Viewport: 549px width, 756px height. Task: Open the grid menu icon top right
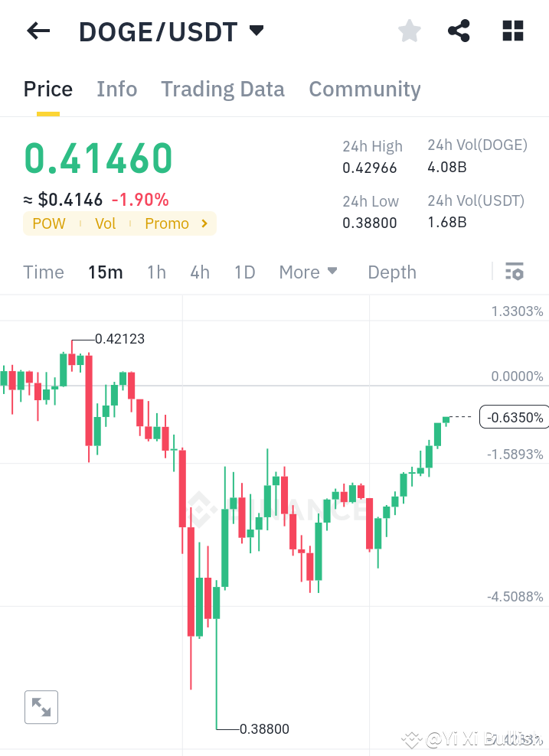tap(511, 31)
